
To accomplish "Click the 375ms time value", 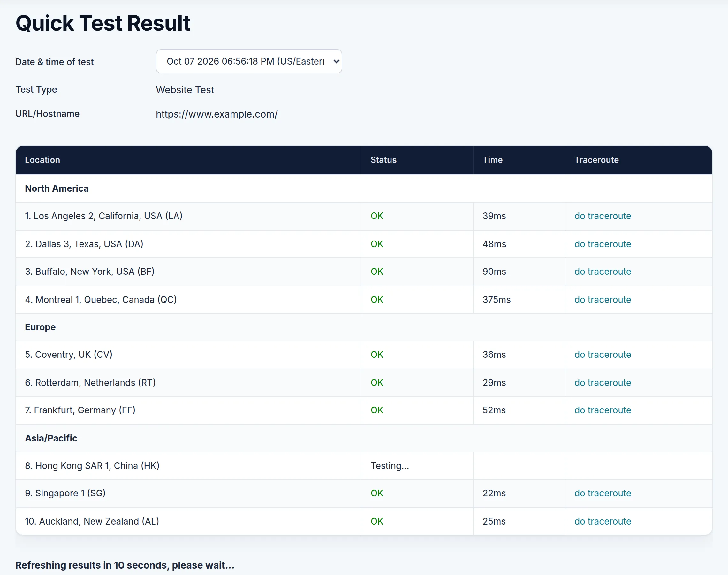I will [497, 300].
